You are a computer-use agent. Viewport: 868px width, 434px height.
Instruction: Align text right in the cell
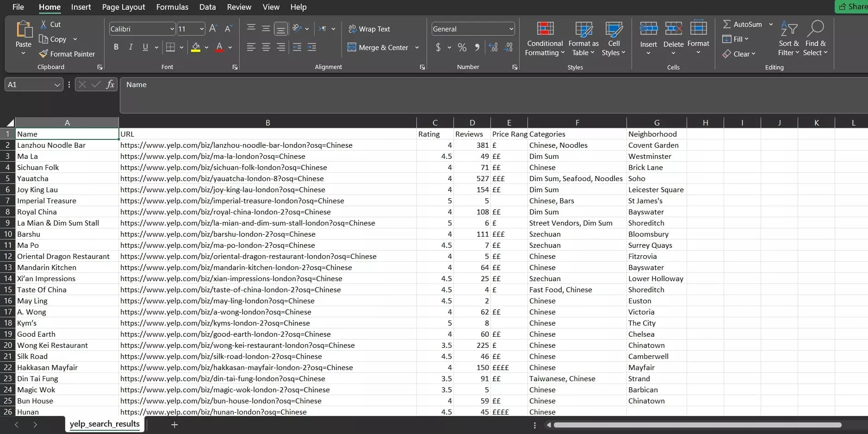[x=281, y=47]
